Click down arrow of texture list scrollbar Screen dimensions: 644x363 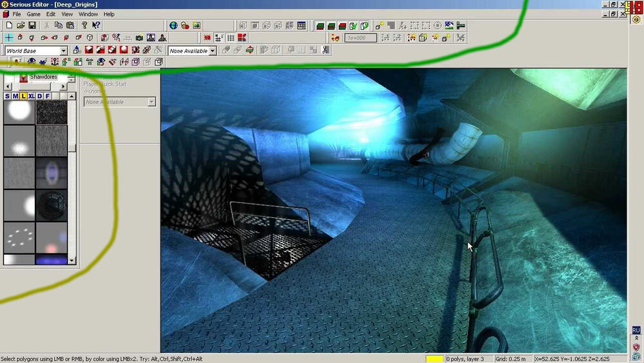[72, 260]
